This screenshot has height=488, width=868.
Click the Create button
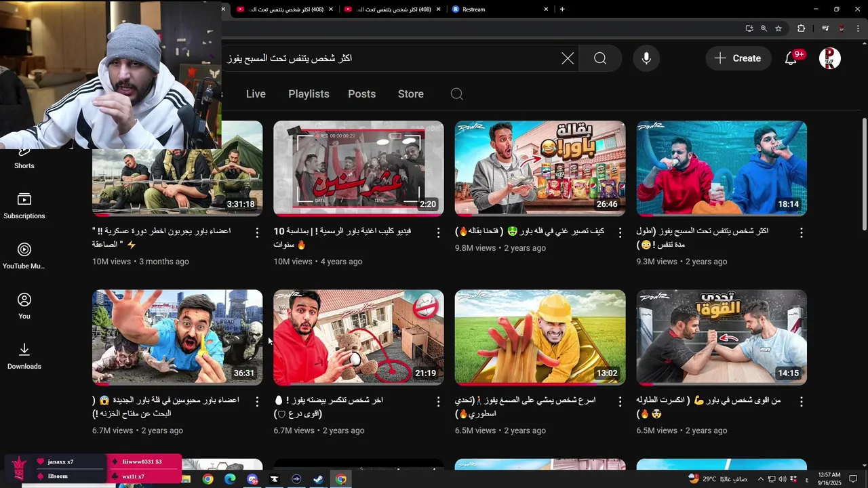[738, 58]
